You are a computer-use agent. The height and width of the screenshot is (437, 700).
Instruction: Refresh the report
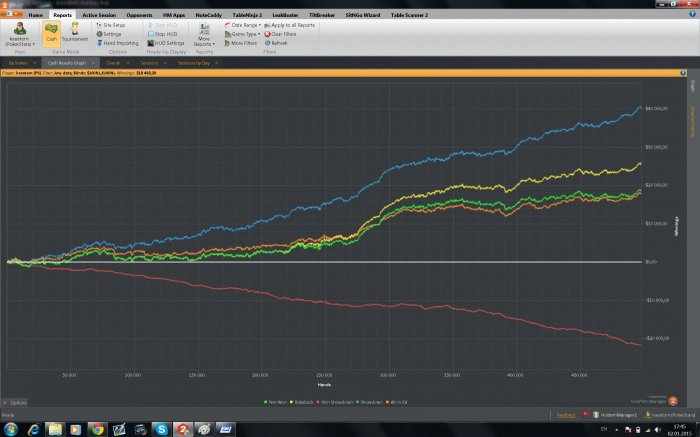(276, 43)
